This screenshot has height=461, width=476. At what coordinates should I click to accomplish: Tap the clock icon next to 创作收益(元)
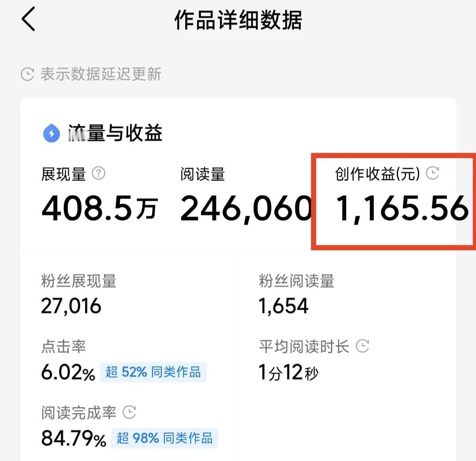click(432, 173)
